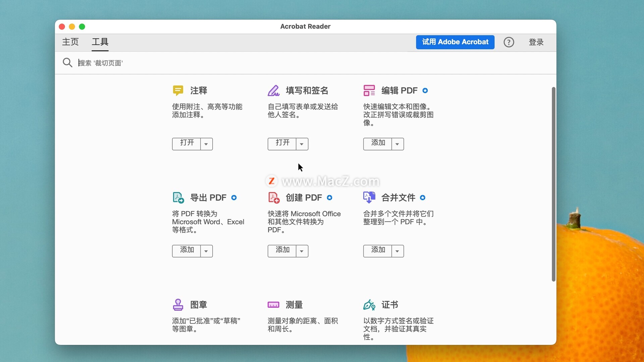Click the yellow minimize window button
The height and width of the screenshot is (362, 644).
pos(72,26)
